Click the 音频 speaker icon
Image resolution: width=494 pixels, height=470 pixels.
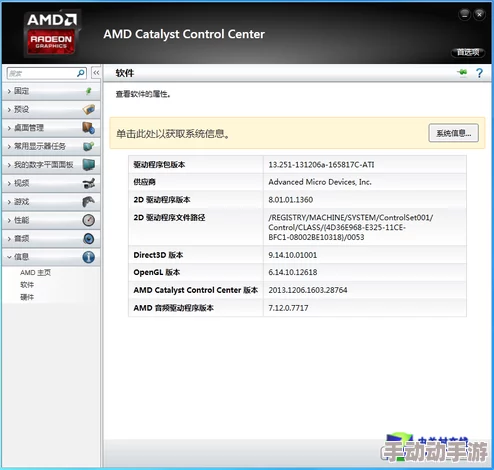click(x=89, y=238)
